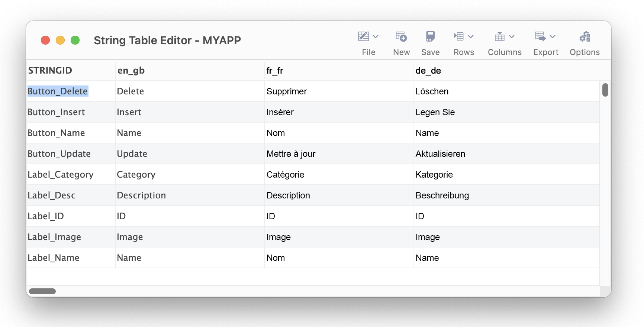Click the 'Mettre à jour' cell

tap(339, 153)
